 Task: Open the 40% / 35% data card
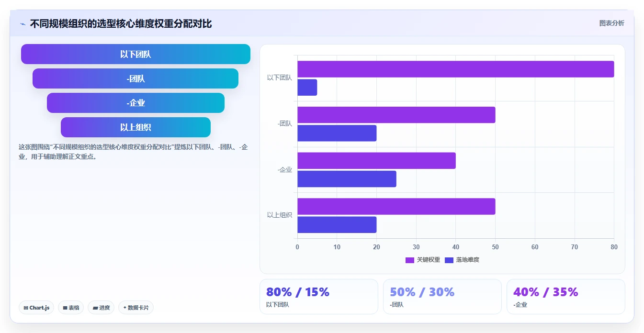566,297
